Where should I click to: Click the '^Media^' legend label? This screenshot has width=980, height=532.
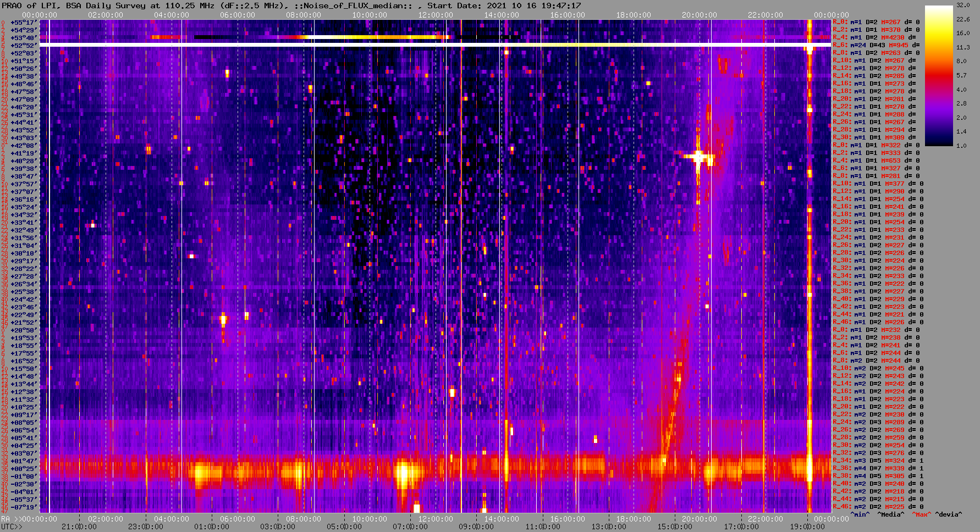tap(890, 515)
